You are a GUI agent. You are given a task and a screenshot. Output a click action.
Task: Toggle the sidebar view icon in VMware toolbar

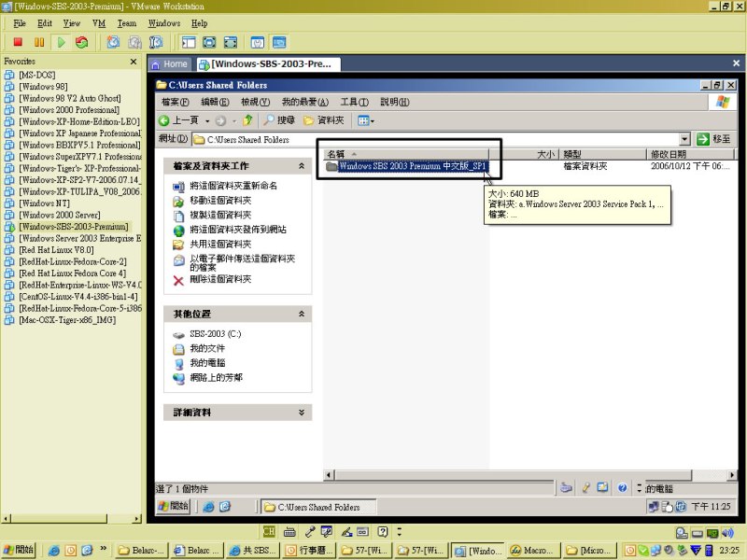coord(189,42)
